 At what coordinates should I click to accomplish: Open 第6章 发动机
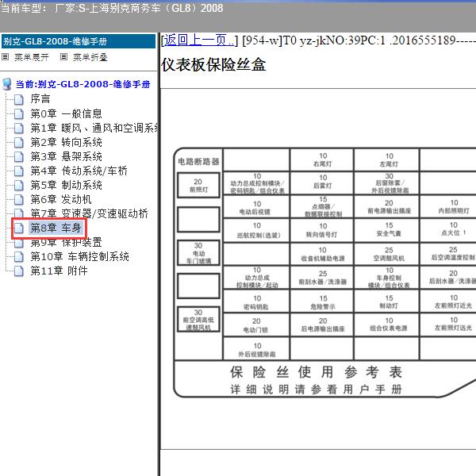coord(61,199)
